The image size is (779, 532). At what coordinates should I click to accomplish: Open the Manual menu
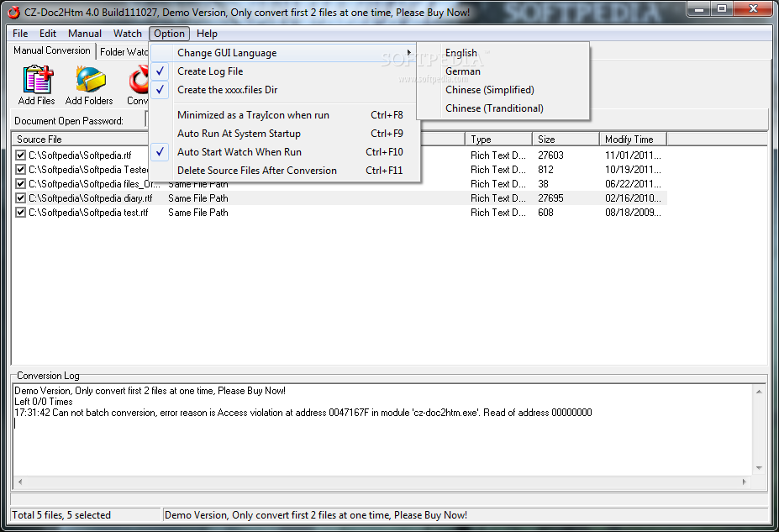85,34
